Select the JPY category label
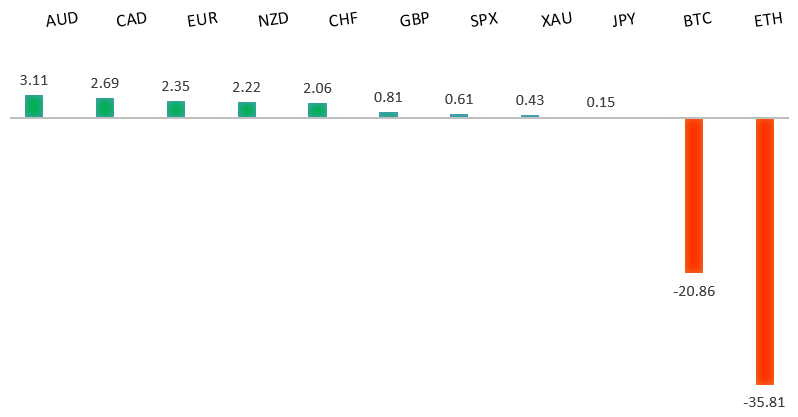The height and width of the screenshot is (417, 798). click(627, 21)
